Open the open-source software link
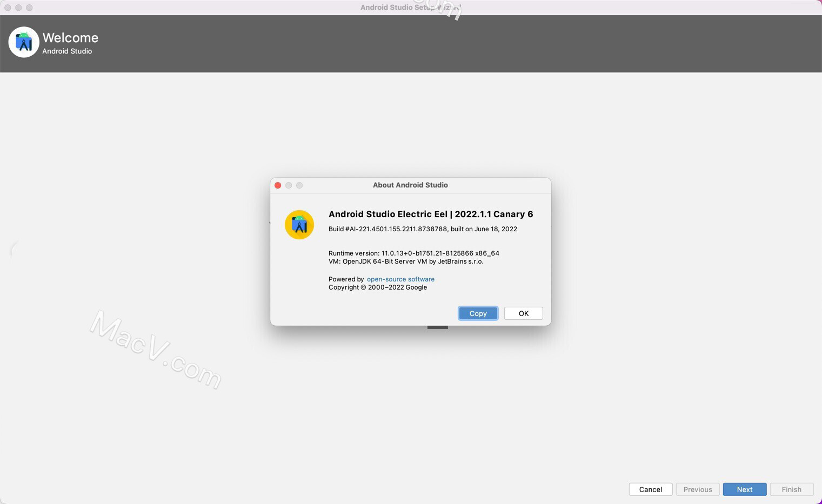Screen dimensions: 822x504 click(400, 279)
